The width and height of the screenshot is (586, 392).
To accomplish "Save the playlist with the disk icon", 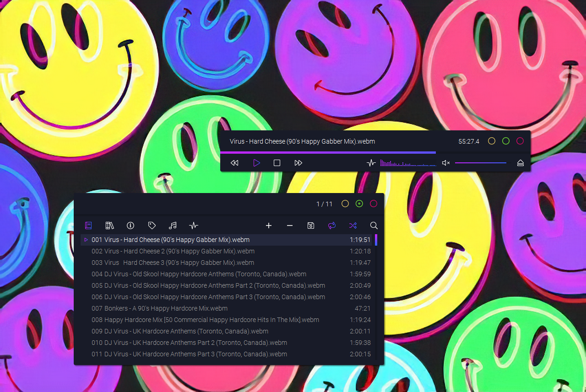I will pyautogui.click(x=311, y=226).
